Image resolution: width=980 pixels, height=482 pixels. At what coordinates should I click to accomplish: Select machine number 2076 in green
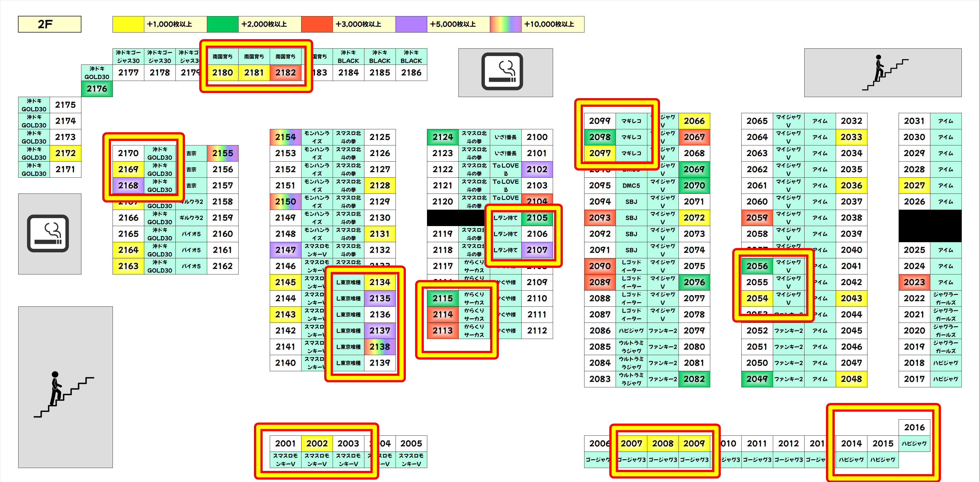694,282
